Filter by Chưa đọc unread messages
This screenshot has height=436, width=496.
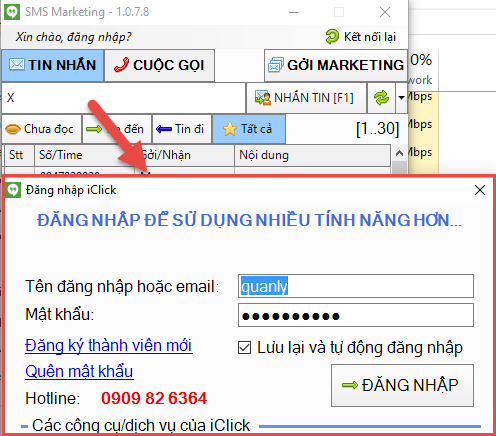point(42,129)
